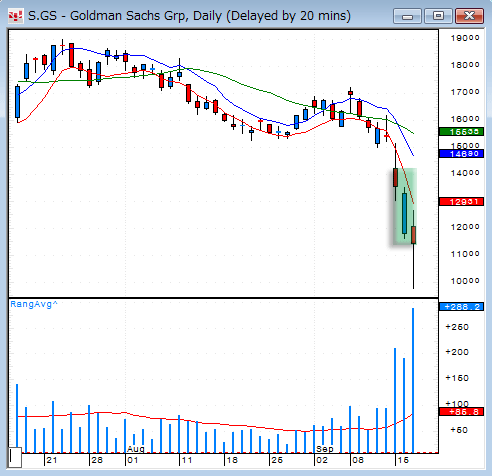Click the 15 date axis marker
The image size is (492, 476).
click(403, 460)
